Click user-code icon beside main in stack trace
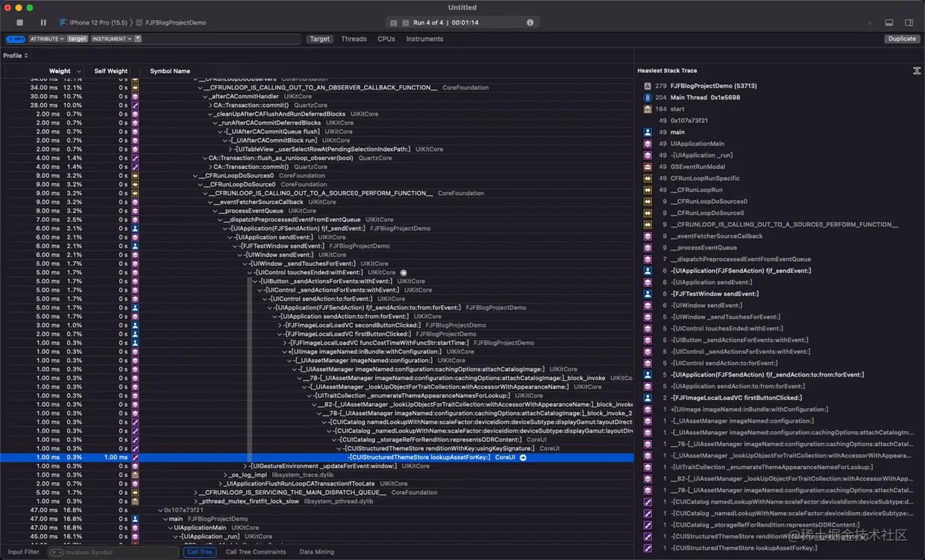This screenshot has width=925, height=560. [x=647, y=132]
